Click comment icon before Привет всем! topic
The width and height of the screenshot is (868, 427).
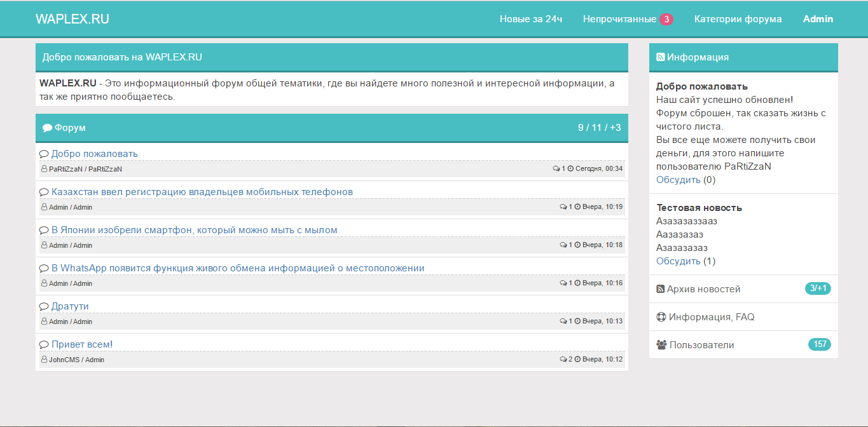click(x=44, y=344)
